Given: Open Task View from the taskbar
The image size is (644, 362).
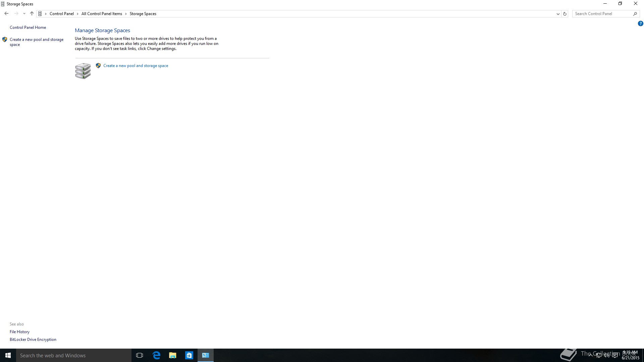Looking at the screenshot, I should [140, 355].
